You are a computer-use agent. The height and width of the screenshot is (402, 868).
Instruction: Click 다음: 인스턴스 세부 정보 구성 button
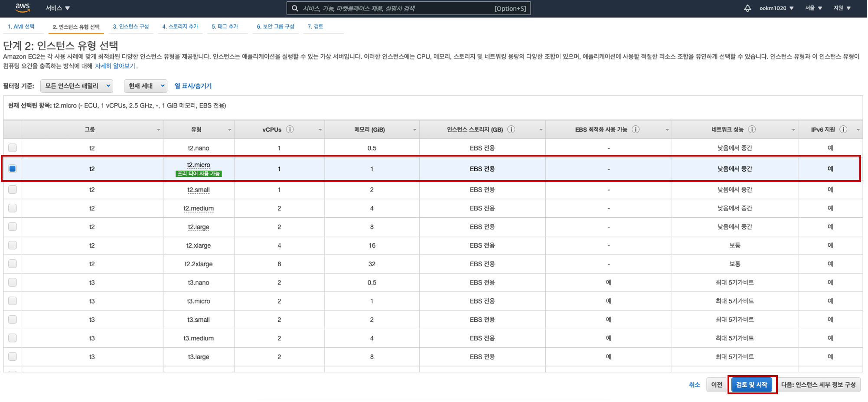point(818,385)
